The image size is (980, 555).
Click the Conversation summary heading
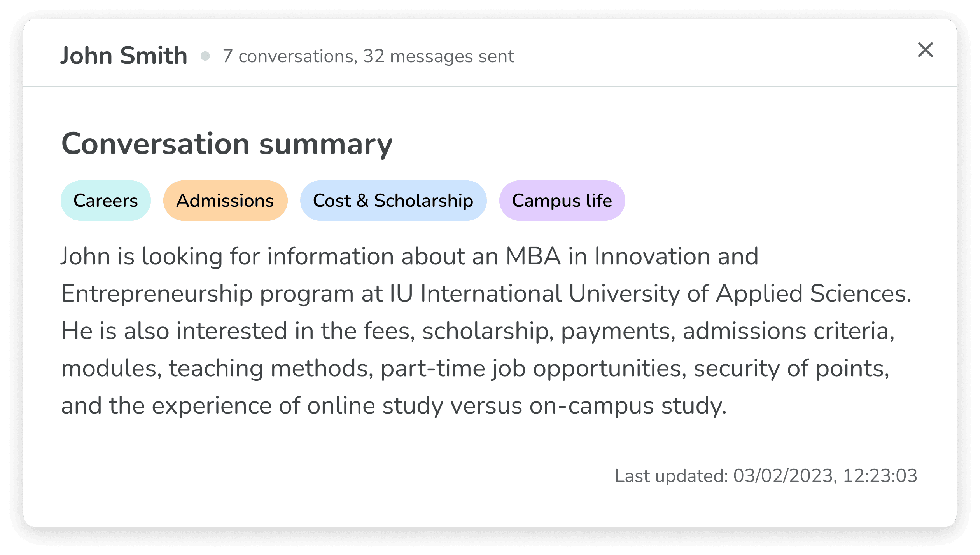click(227, 144)
